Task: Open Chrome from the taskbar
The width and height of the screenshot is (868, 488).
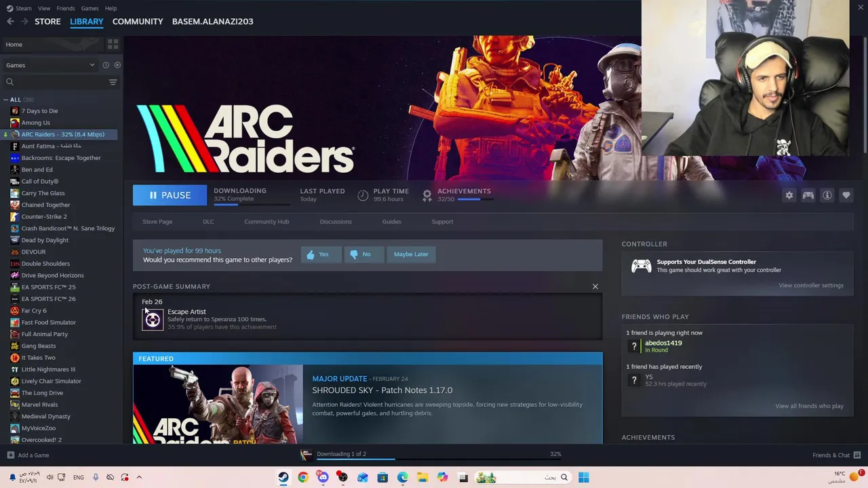Action: point(303,478)
